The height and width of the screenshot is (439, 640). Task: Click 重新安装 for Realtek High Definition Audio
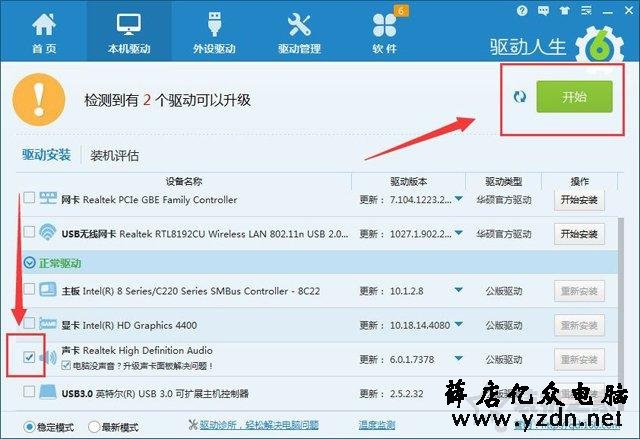(x=579, y=360)
